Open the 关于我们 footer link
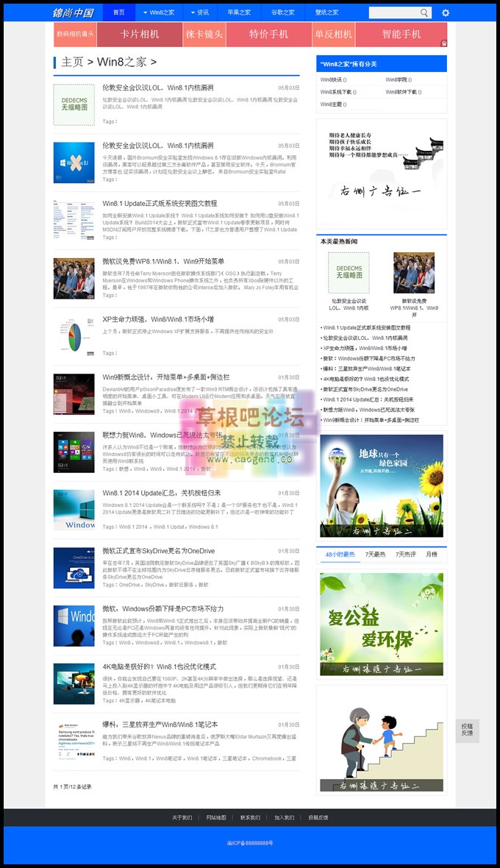 182,817
